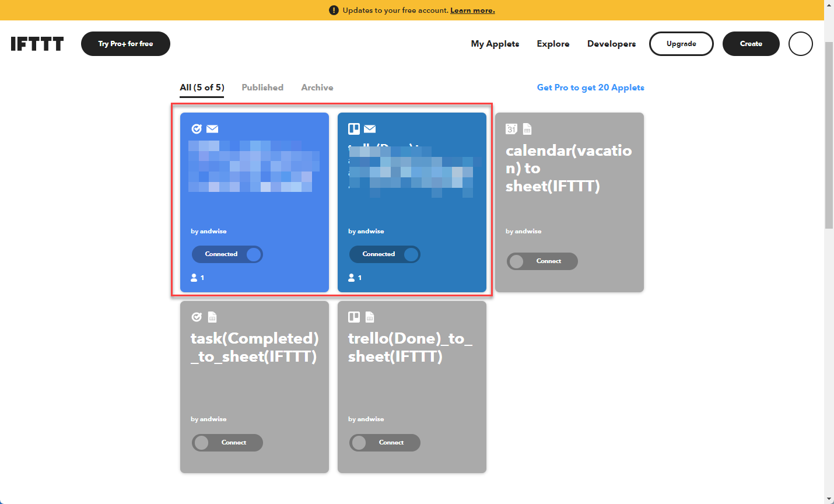The image size is (834, 504).
Task: Click email icon on Trello blue applet
Action: tap(370, 129)
